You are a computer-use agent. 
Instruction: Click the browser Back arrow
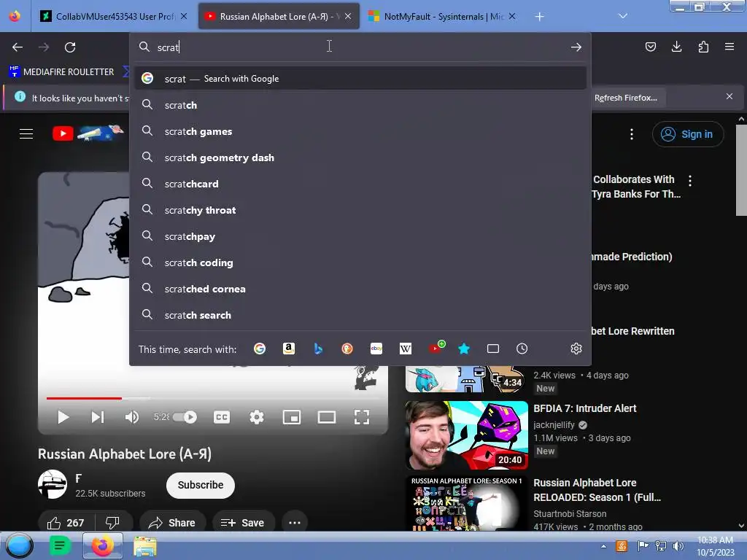18,47
